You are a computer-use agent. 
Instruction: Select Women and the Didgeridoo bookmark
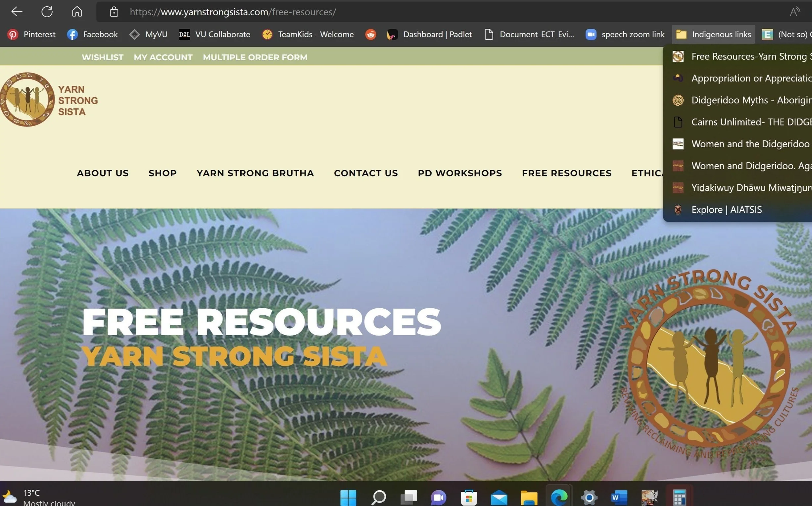point(750,144)
